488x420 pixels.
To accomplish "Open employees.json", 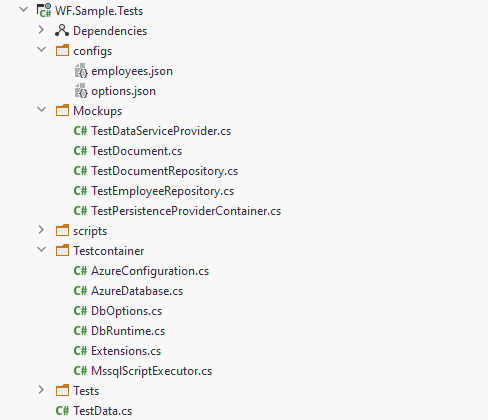I will click(132, 71).
